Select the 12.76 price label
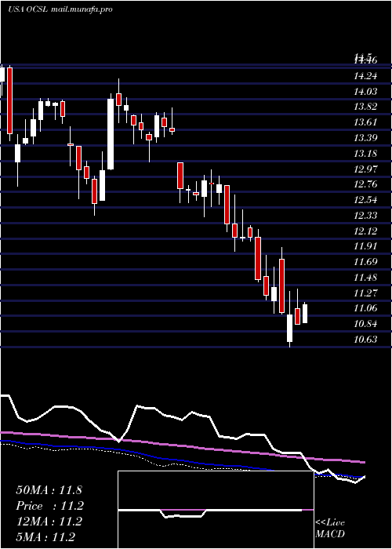The image size is (392, 549). coord(365,184)
